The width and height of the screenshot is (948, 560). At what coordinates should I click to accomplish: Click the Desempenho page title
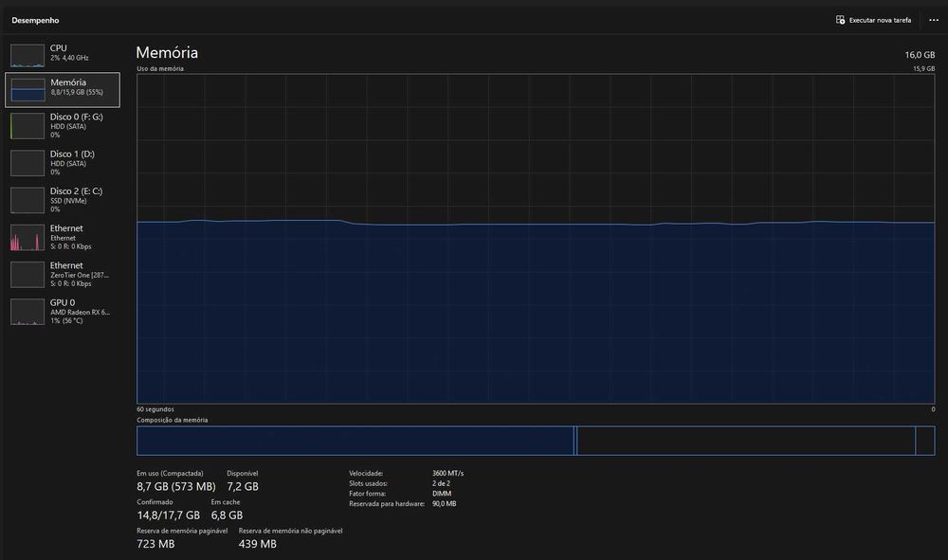tap(35, 21)
